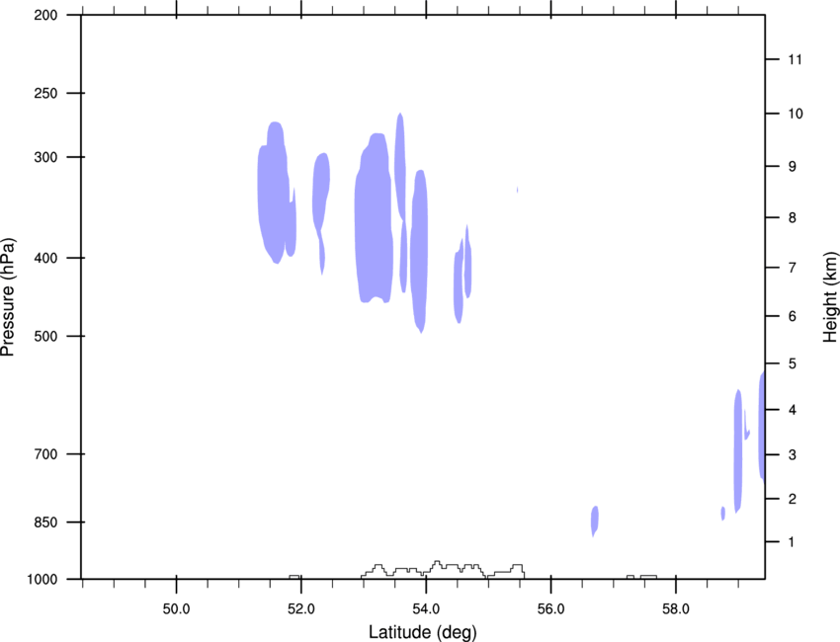Click the 'Height (km)' axis title
Image resolution: width=840 pixels, height=642 pixels.
click(x=830, y=296)
